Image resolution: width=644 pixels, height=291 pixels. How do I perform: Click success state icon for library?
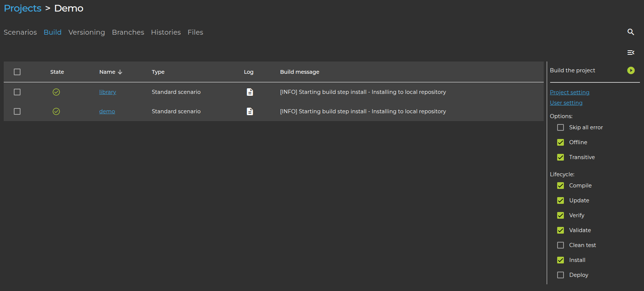[x=56, y=92]
